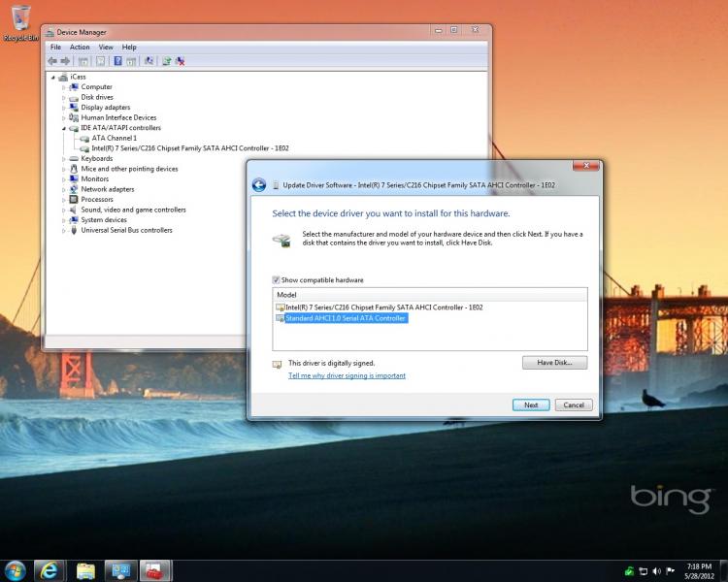The image size is (728, 582).
Task: Open the File menu
Action: [x=55, y=48]
